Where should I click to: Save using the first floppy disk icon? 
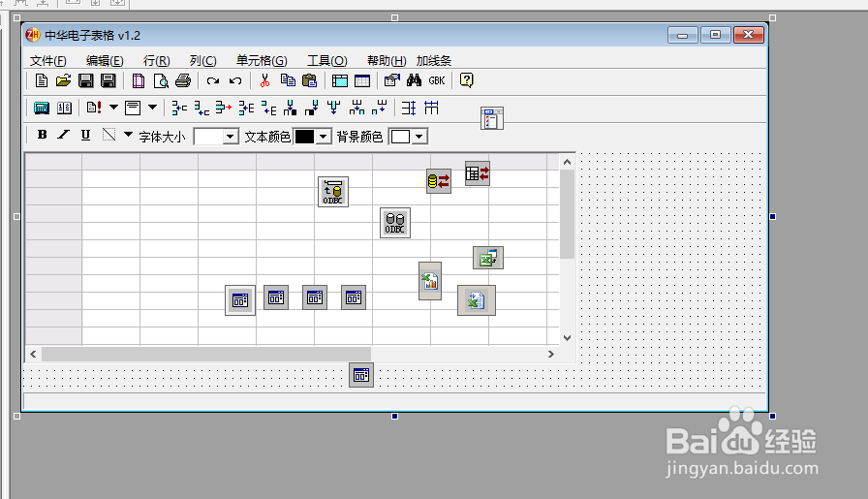point(86,80)
